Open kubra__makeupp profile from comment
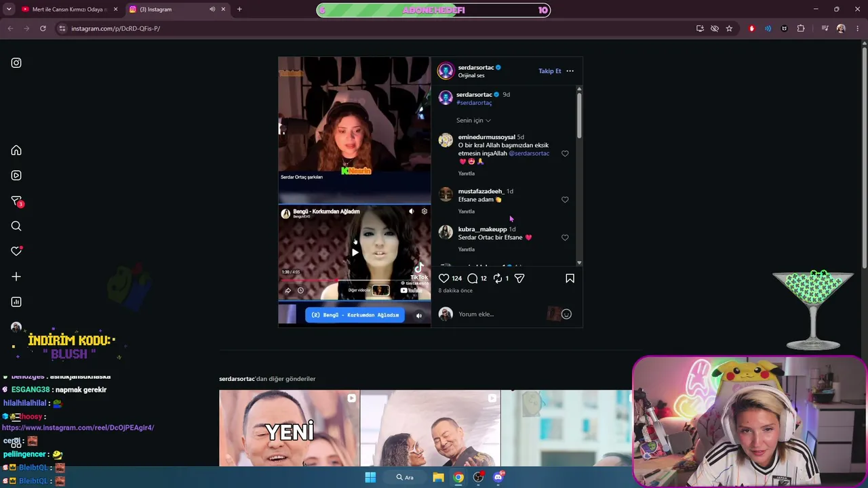The width and height of the screenshot is (868, 488). pyautogui.click(x=482, y=229)
